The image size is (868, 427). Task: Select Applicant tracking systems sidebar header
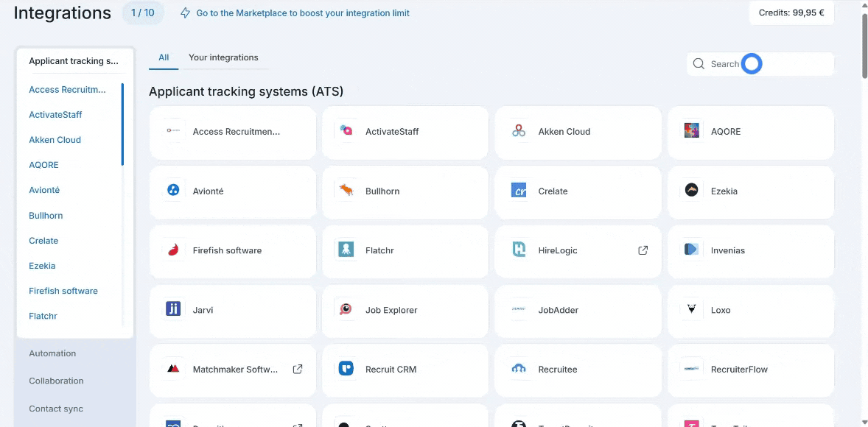coord(74,61)
